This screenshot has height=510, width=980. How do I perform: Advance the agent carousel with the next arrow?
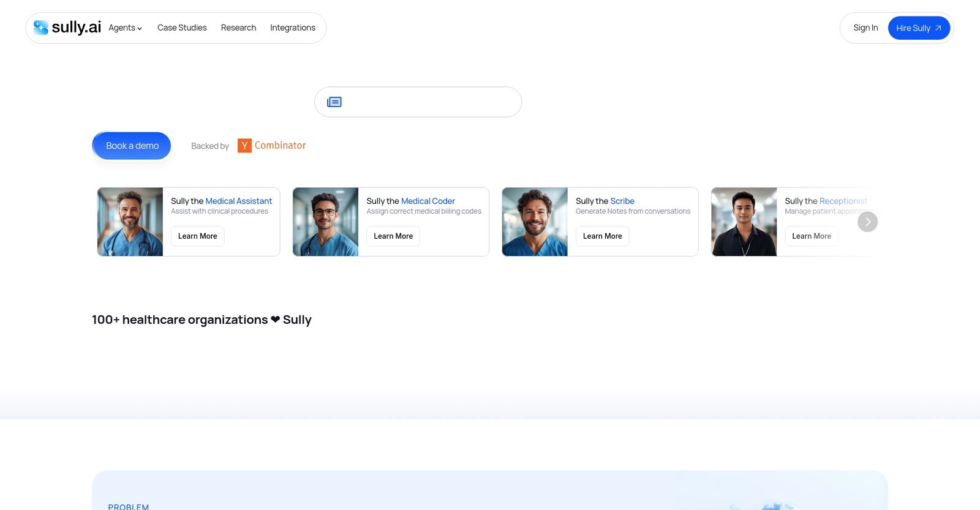(x=867, y=222)
